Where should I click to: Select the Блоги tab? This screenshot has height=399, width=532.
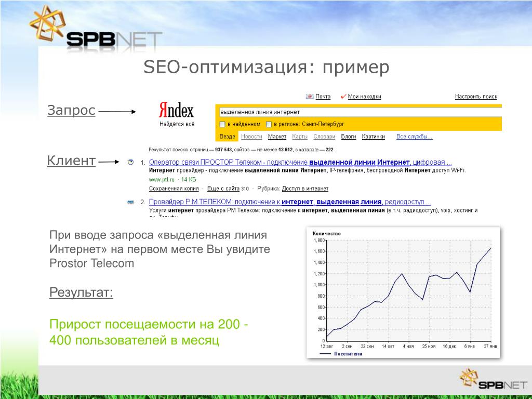pyautogui.click(x=349, y=137)
